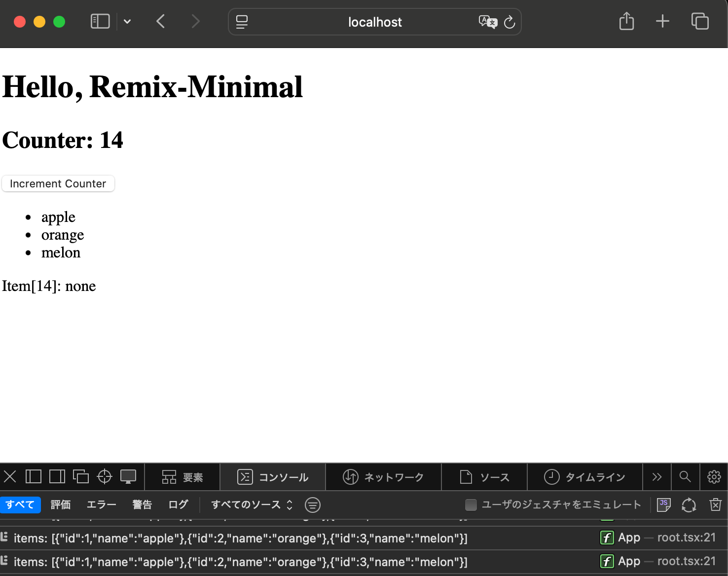The image size is (728, 576).
Task: Open root.tsx:21 link in first full row
Action: (686, 538)
